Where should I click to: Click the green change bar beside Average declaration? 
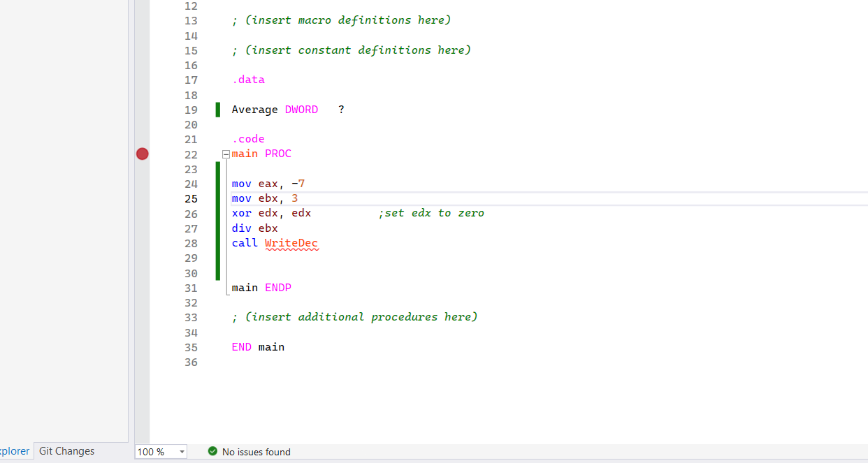pyautogui.click(x=218, y=110)
